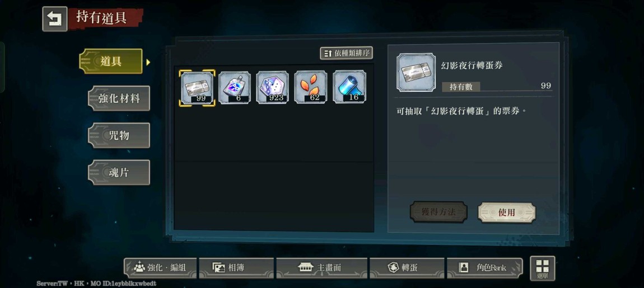
Task: Click the 獲得方法 button
Action: tap(438, 212)
